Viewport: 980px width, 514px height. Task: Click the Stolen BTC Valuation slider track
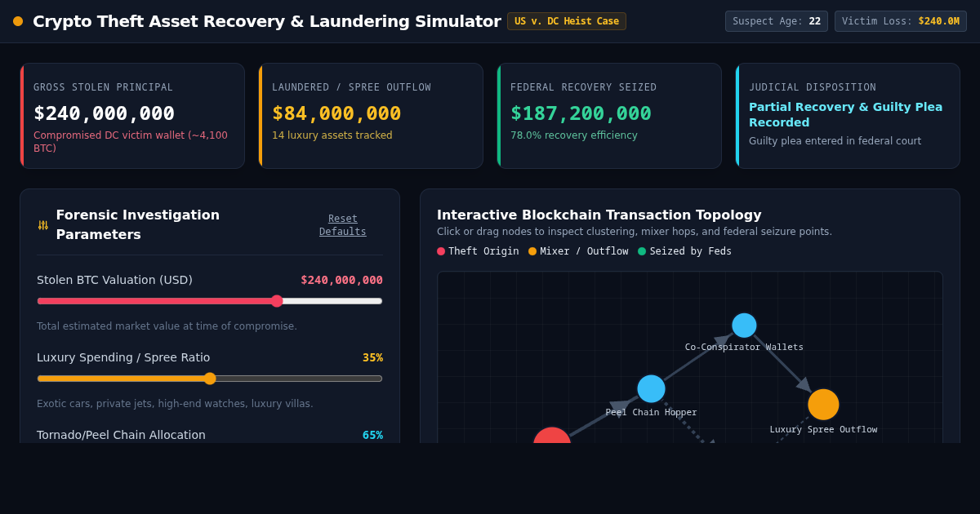click(210, 301)
